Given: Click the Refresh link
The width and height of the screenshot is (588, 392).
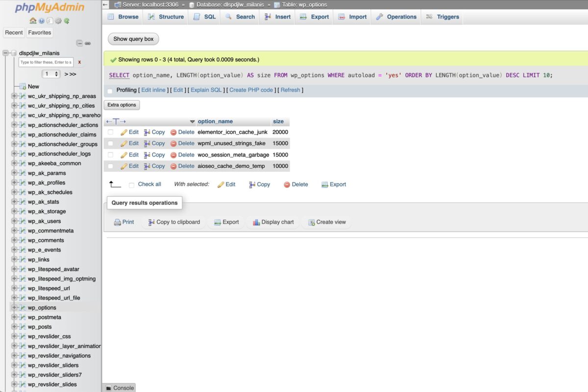Looking at the screenshot, I should pos(290,90).
